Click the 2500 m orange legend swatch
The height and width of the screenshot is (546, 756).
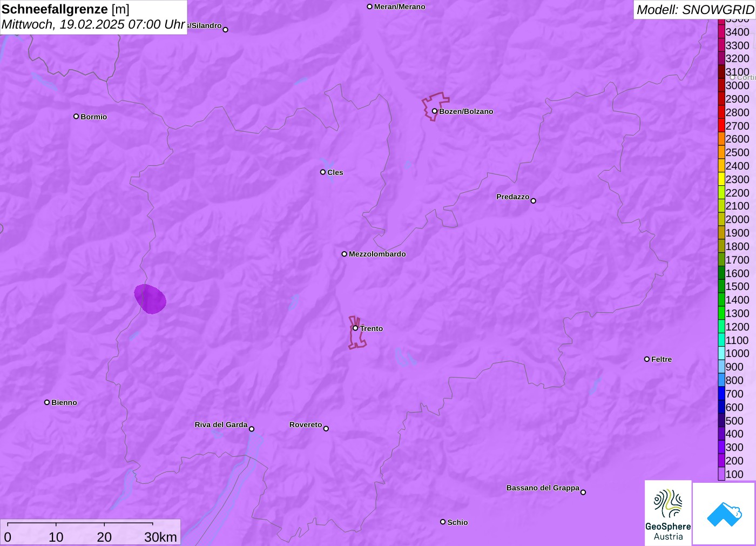click(x=721, y=152)
